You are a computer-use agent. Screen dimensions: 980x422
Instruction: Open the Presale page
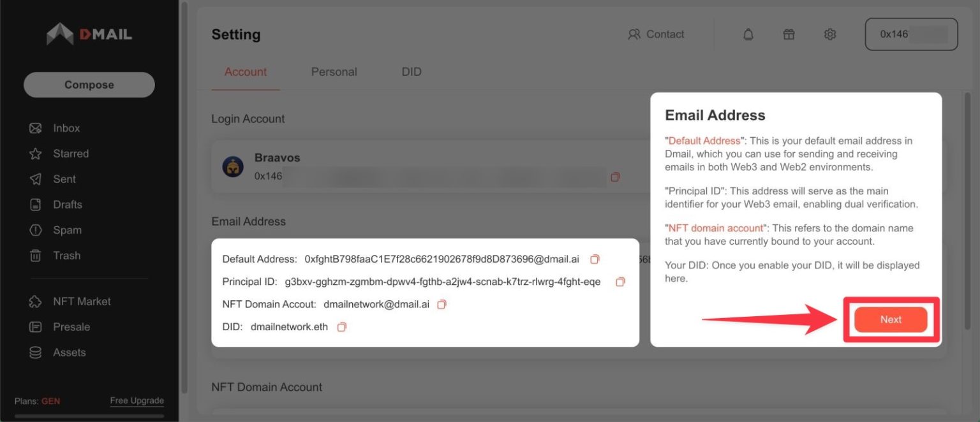click(71, 326)
